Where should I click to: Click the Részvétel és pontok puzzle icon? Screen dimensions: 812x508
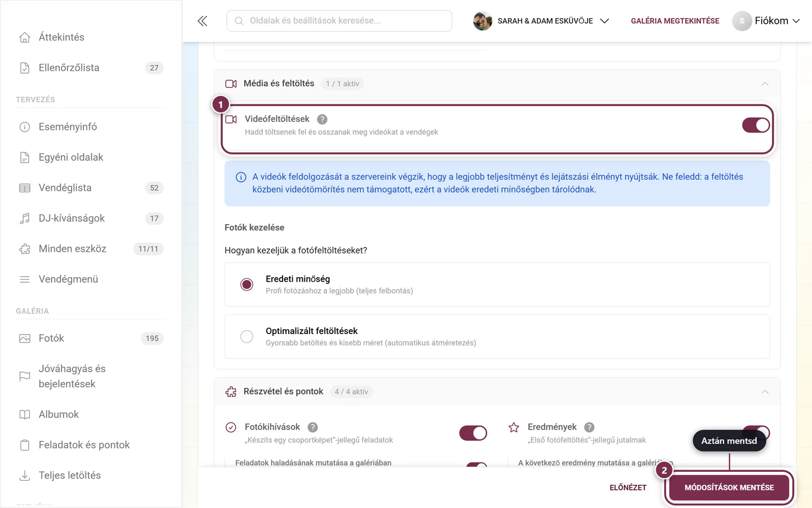231,392
